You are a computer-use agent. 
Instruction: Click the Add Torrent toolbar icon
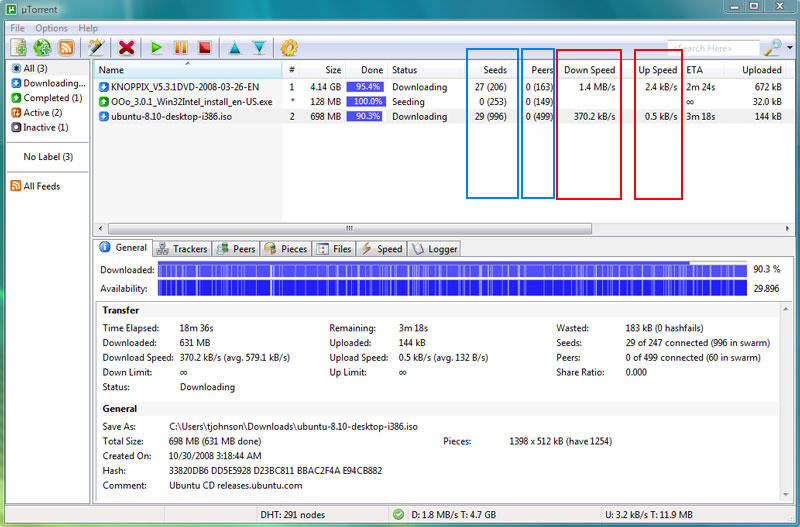(19, 47)
